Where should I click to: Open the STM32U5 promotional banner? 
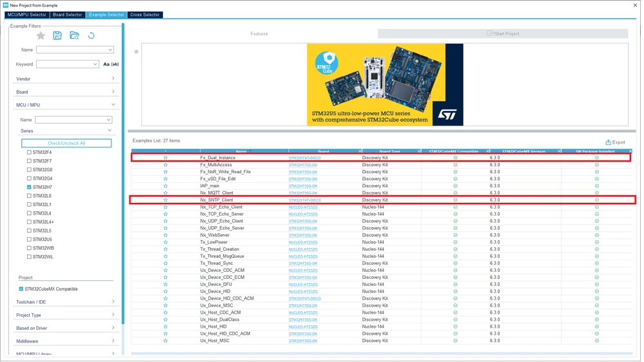(385, 84)
